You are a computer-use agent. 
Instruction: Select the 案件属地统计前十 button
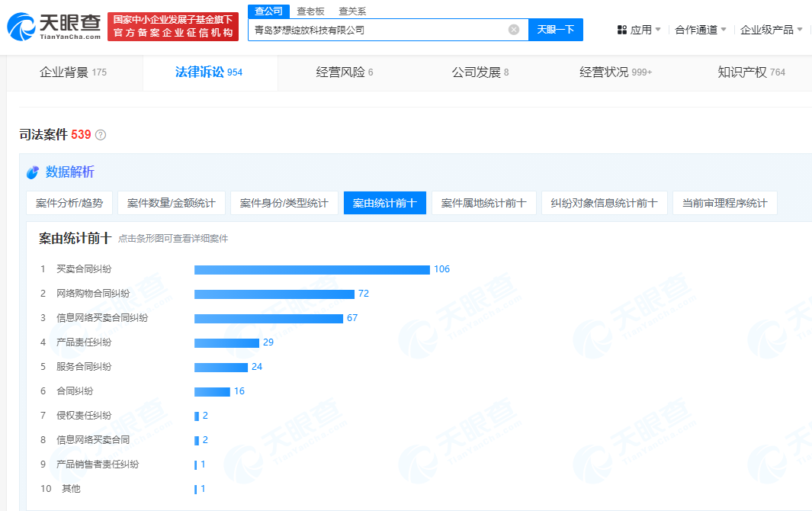click(483, 203)
